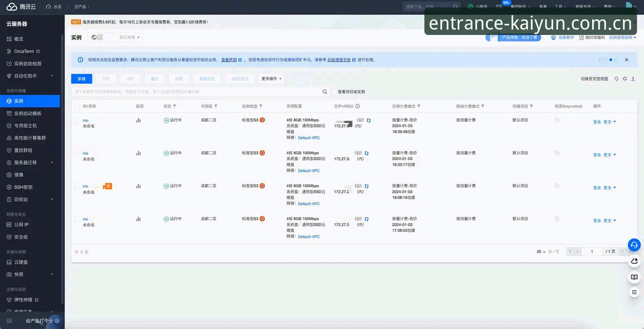Tick the select-all checkbox in table header
Viewport: 644px width, 329px height.
77,106
